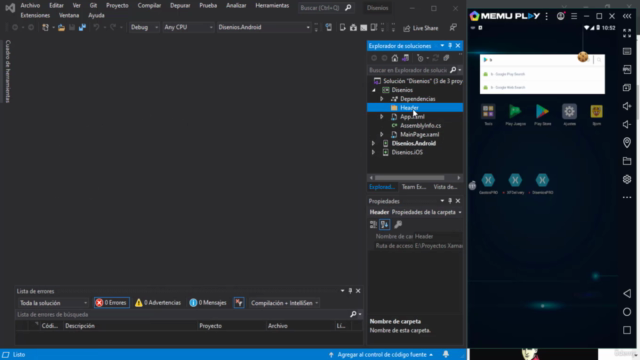Toggle the 0 Errores filter

coord(111,303)
